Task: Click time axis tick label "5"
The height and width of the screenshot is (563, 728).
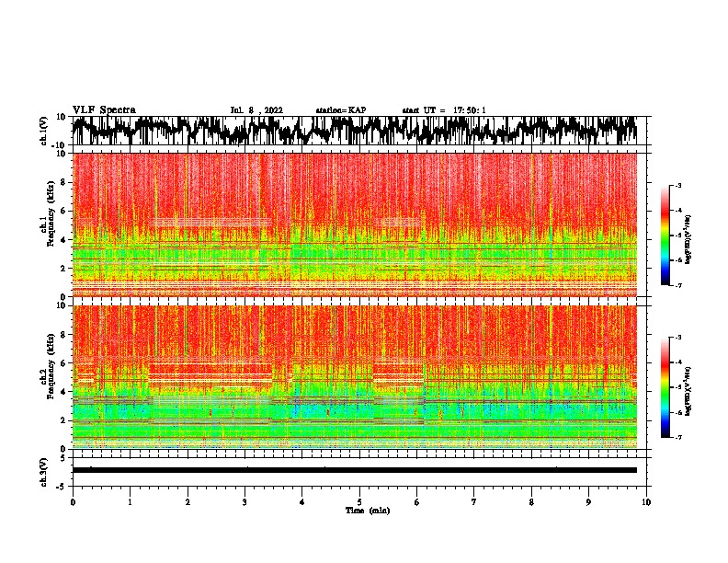Action: point(359,502)
